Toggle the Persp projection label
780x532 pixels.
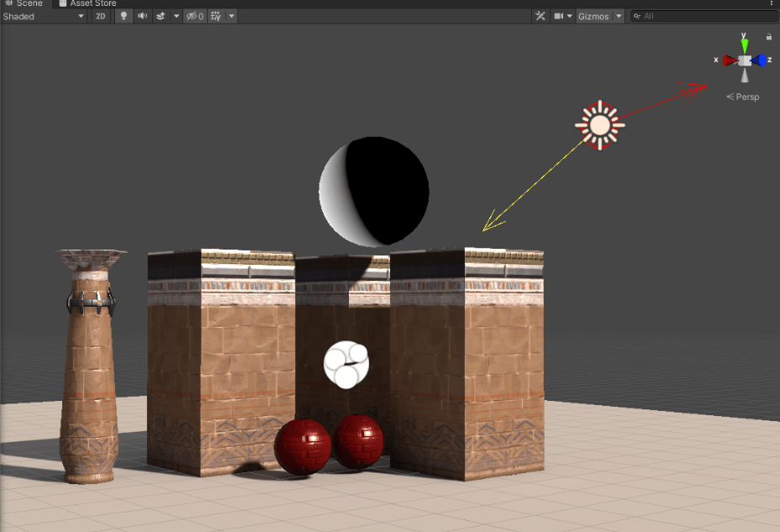coord(743,97)
